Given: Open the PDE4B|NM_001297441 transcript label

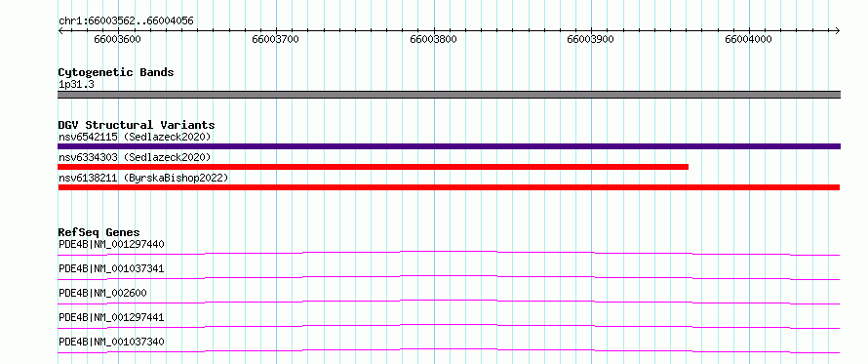Looking at the screenshot, I should [x=111, y=317].
